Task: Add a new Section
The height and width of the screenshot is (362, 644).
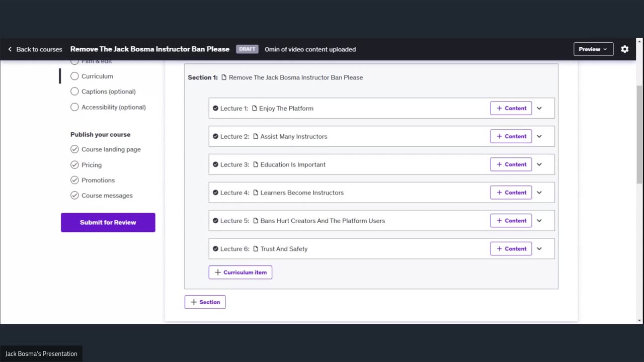Action: (205, 302)
